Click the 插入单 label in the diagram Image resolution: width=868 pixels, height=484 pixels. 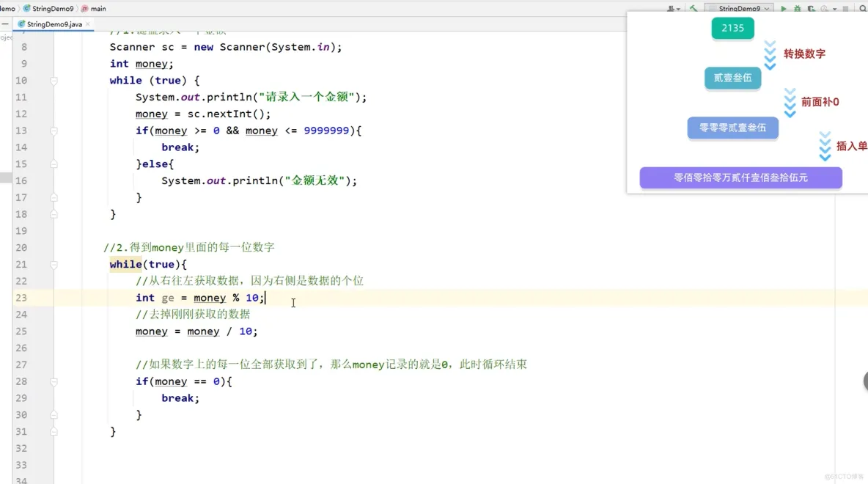[851, 146]
